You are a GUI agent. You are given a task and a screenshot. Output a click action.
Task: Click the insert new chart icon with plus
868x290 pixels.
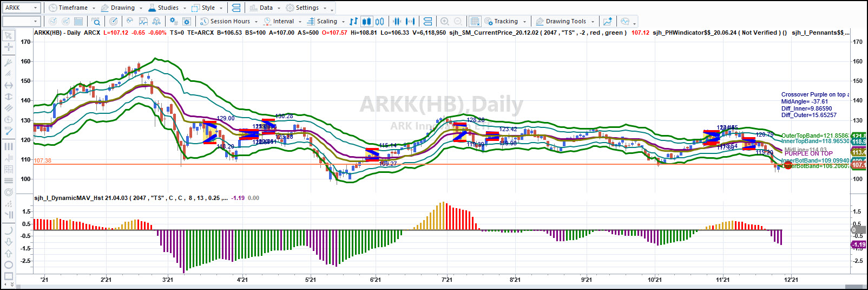[608, 21]
